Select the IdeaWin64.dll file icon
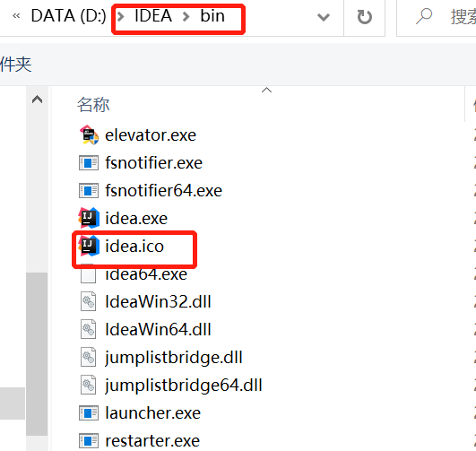This screenshot has height=451, width=476. tap(89, 329)
